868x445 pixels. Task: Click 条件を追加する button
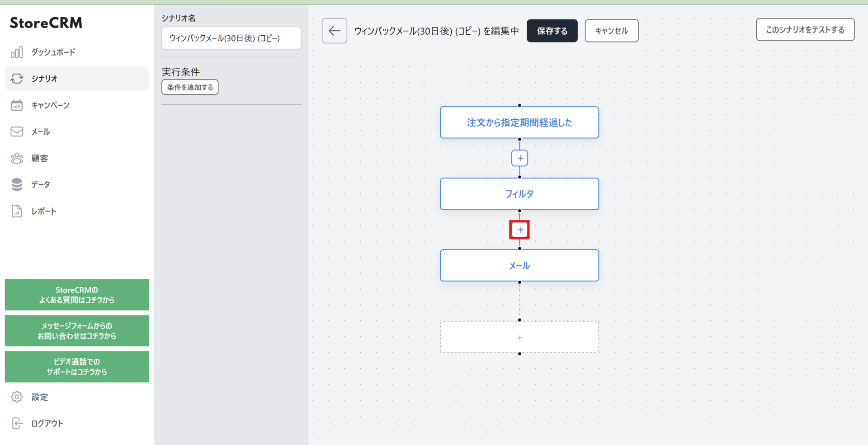pos(190,87)
